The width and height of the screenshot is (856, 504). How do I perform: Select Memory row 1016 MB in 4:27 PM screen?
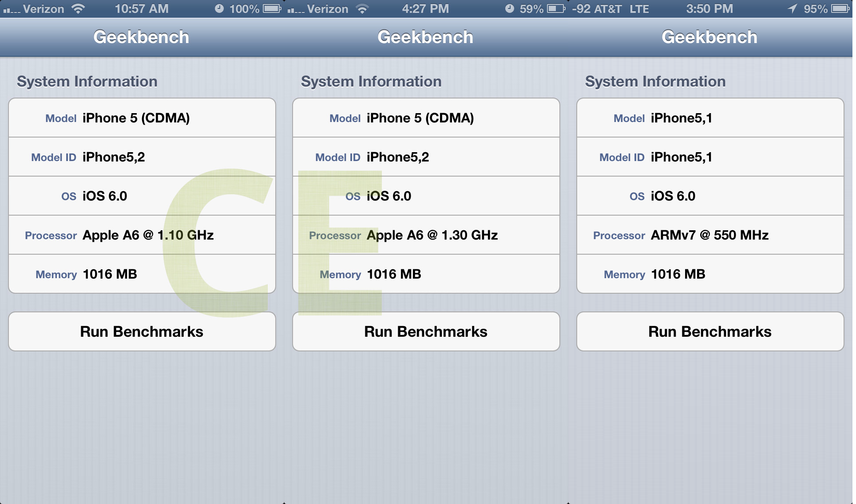(426, 274)
